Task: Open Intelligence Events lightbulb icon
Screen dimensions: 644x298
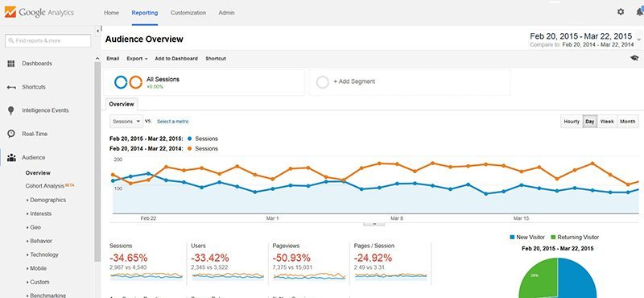Action: pyautogui.click(x=11, y=110)
